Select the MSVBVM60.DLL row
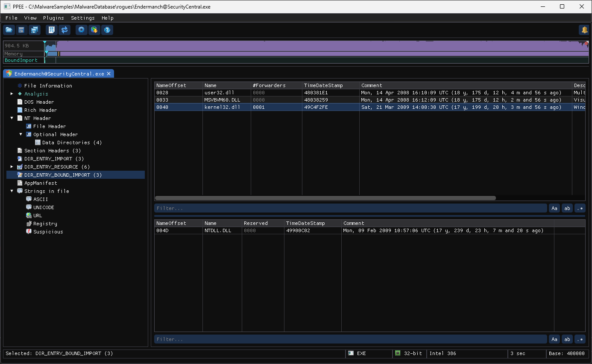Viewport: 592px width, 364px height. coord(370,100)
